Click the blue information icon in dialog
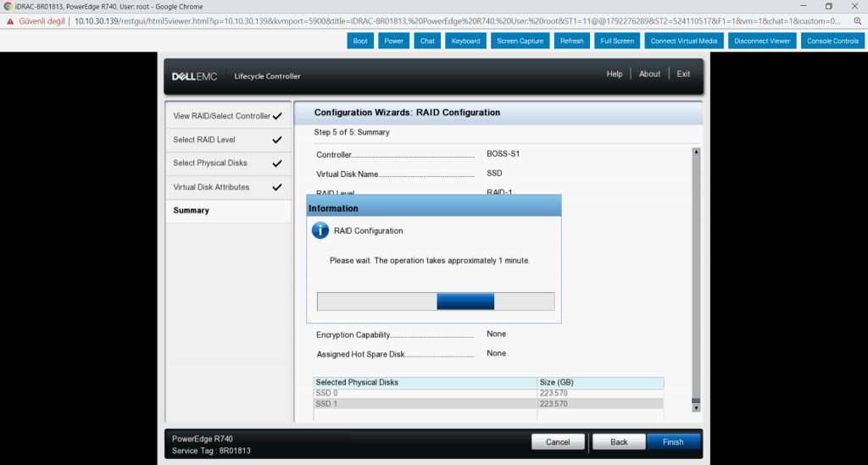The height and width of the screenshot is (465, 868). (x=320, y=230)
